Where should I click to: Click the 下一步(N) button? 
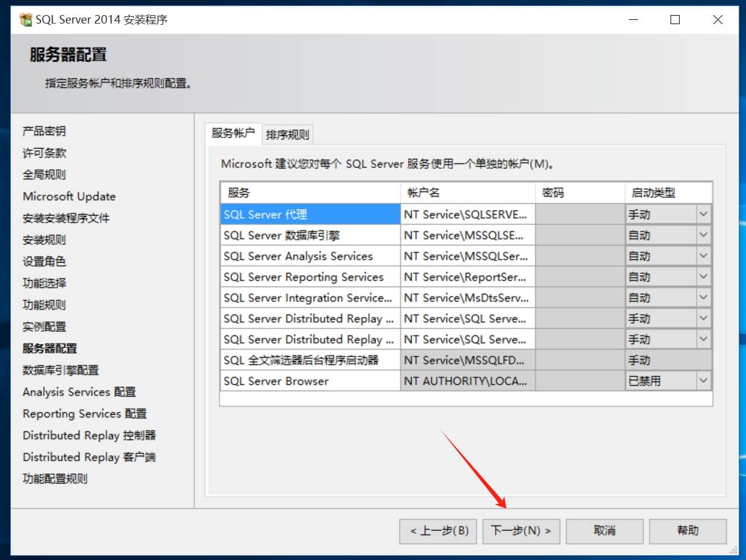521,531
